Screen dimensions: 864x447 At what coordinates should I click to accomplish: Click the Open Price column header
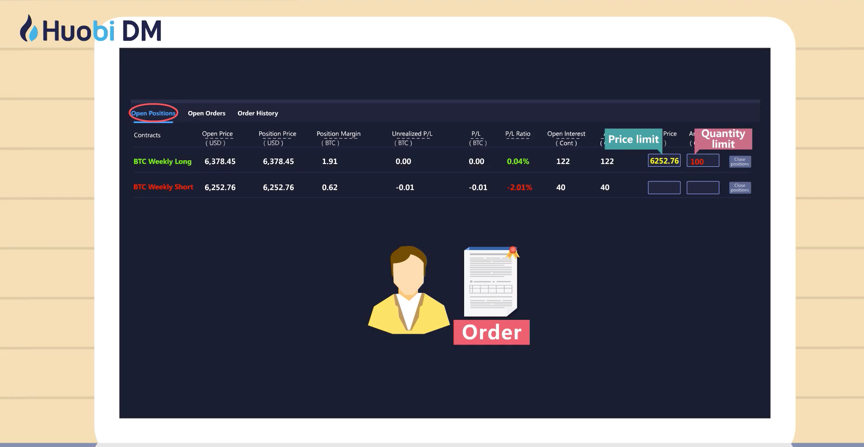point(217,138)
